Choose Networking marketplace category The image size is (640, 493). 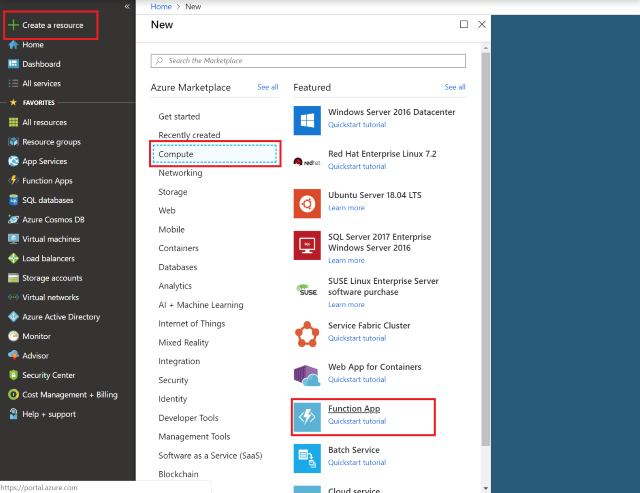coord(180,173)
